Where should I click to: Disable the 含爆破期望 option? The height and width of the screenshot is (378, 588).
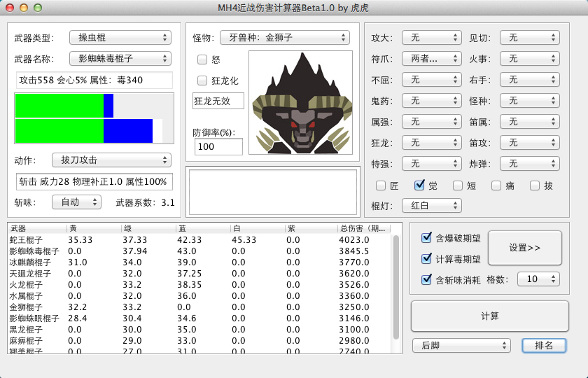(x=426, y=237)
